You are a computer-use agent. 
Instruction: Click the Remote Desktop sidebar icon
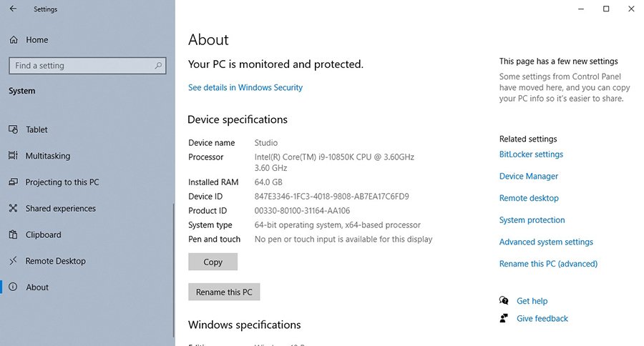click(x=13, y=261)
